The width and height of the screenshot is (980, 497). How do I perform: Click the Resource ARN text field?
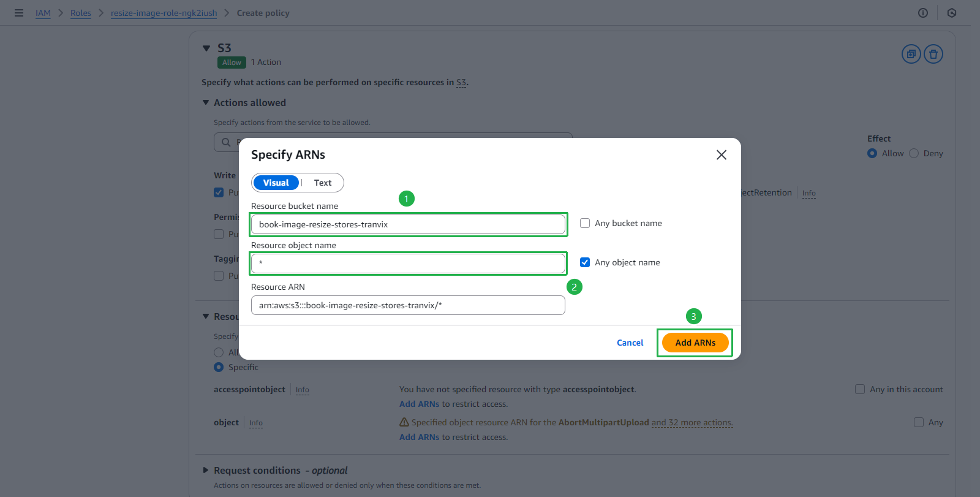408,305
